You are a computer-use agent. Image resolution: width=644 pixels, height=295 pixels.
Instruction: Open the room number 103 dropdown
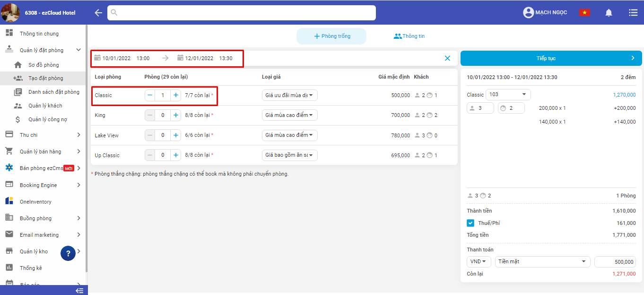[508, 95]
